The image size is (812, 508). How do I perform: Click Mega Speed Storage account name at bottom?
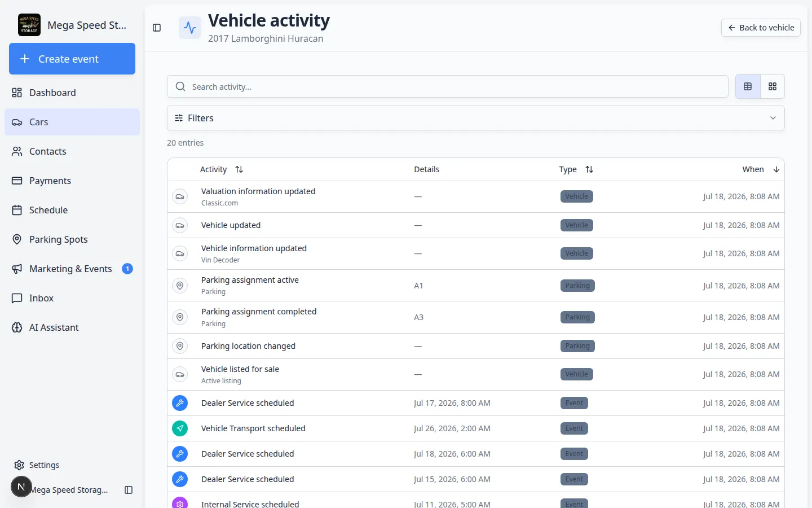69,490
